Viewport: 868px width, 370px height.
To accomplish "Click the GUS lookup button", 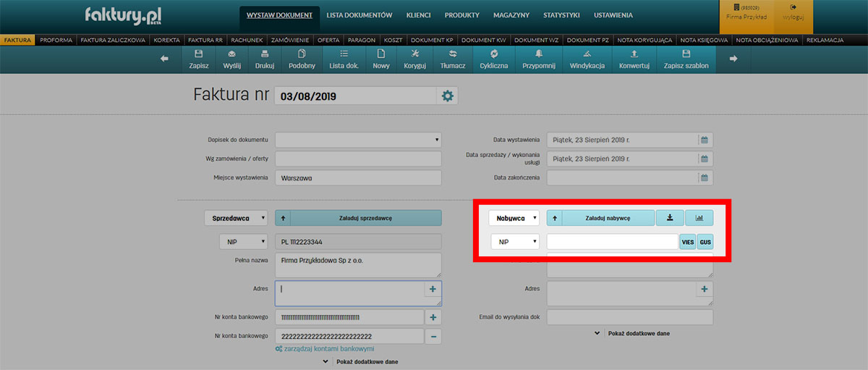I will tap(705, 242).
